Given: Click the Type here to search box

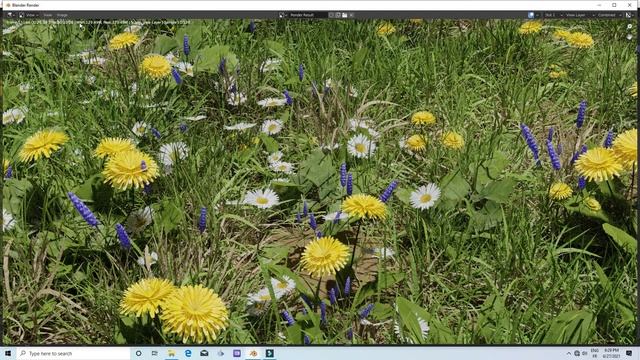Looking at the screenshot, I should pos(73,353).
